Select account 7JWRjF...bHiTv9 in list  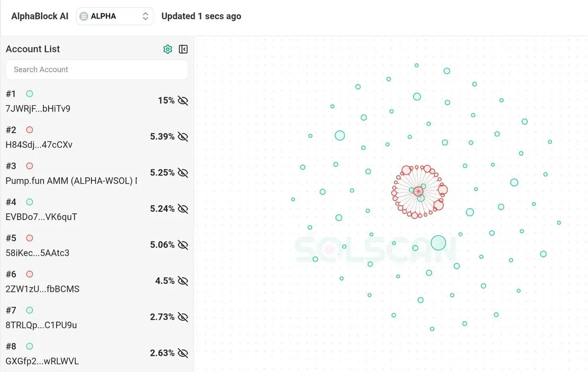[38, 109]
